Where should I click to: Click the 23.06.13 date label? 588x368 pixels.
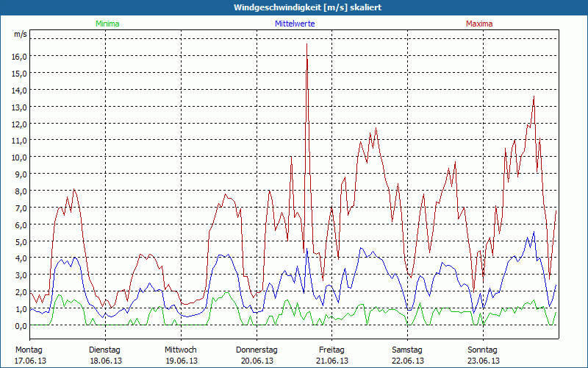coord(484,361)
